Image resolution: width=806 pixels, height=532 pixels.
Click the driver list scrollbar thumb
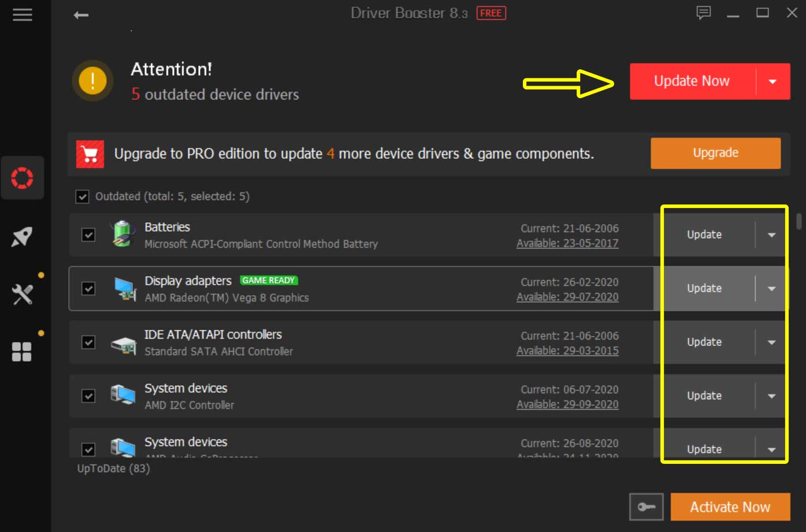799,222
